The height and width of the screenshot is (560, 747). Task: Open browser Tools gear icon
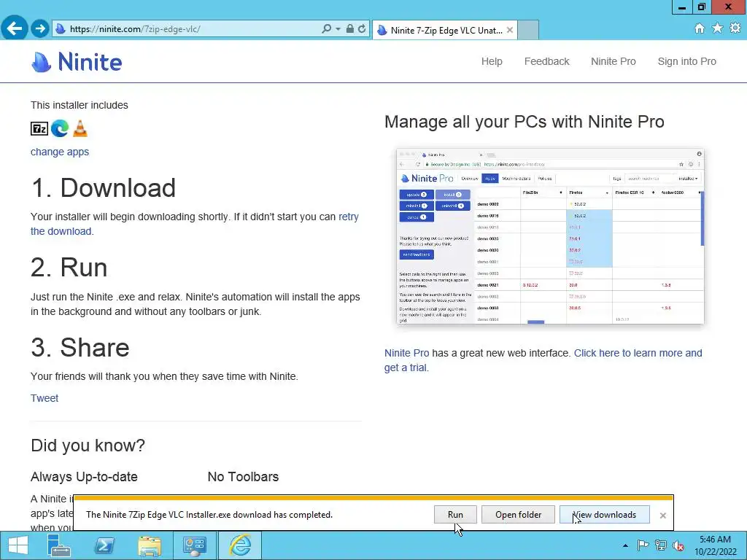735,28
